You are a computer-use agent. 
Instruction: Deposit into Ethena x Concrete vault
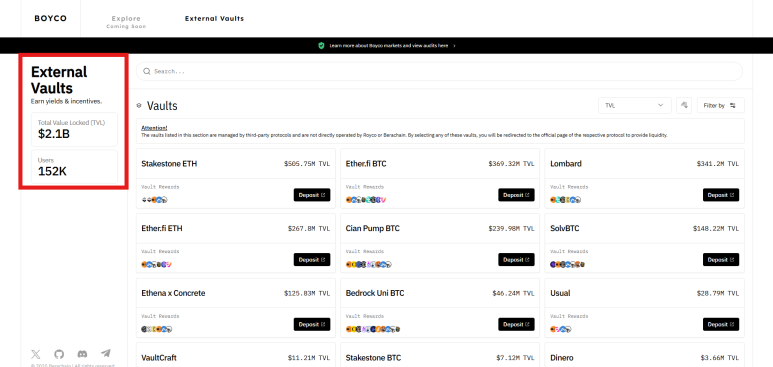point(312,324)
